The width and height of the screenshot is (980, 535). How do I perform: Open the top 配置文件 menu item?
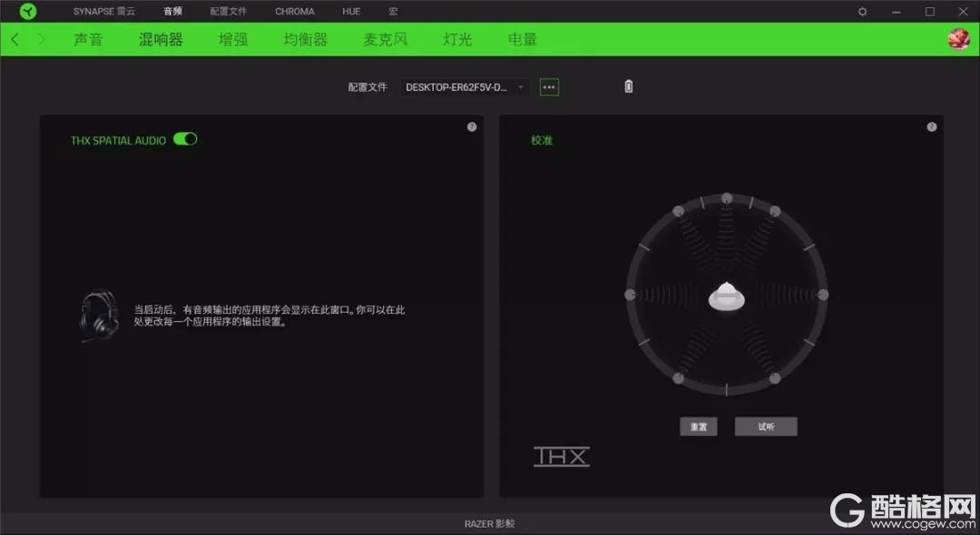point(228,11)
